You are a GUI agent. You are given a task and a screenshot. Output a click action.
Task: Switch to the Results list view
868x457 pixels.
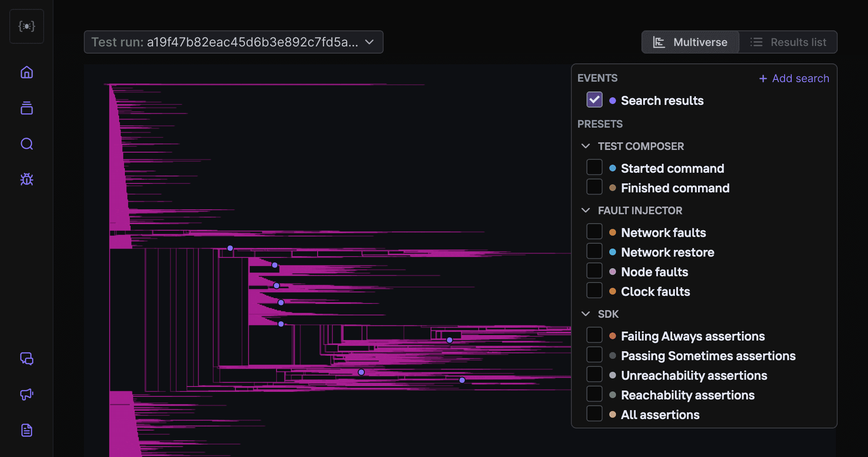tap(789, 42)
